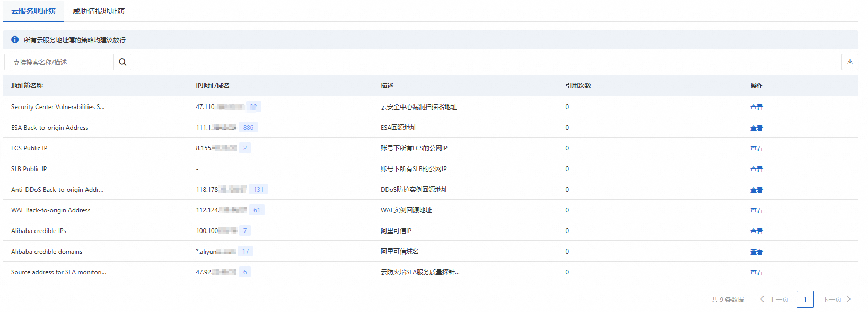Click description 账号下所有SLB的公网IP
The height and width of the screenshot is (312, 868).
pyautogui.click(x=414, y=168)
